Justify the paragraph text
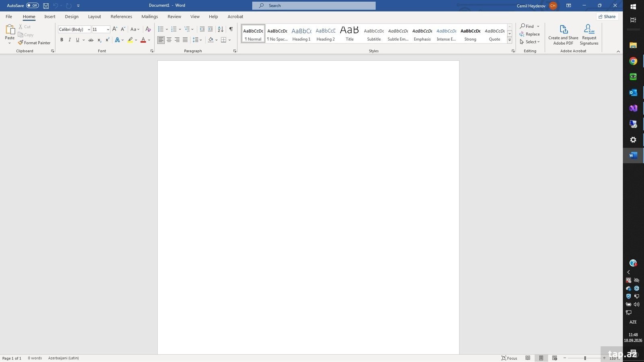Image resolution: width=644 pixels, height=362 pixels. tap(185, 40)
